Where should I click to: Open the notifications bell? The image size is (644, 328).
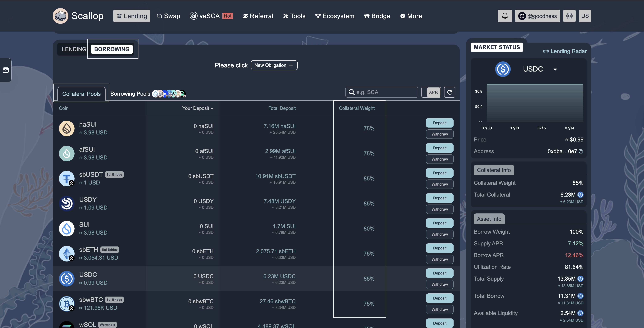pos(505,16)
